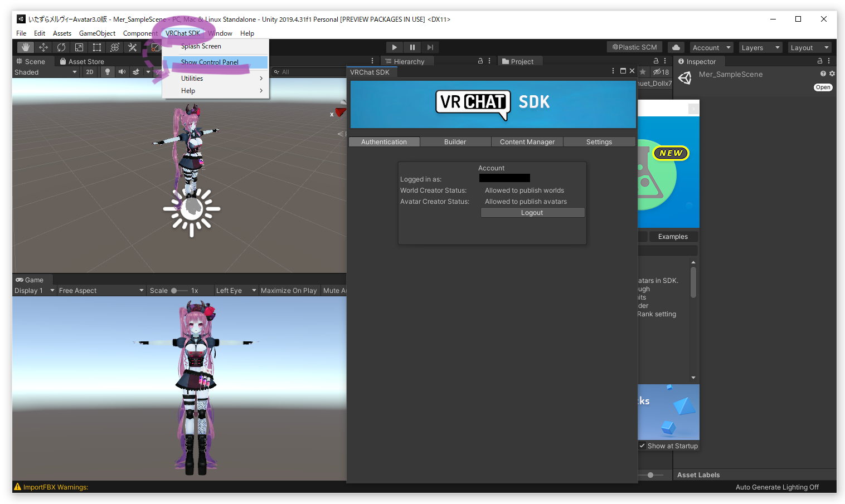The image size is (845, 504).
Task: Select the Scale tool
Action: click(79, 47)
